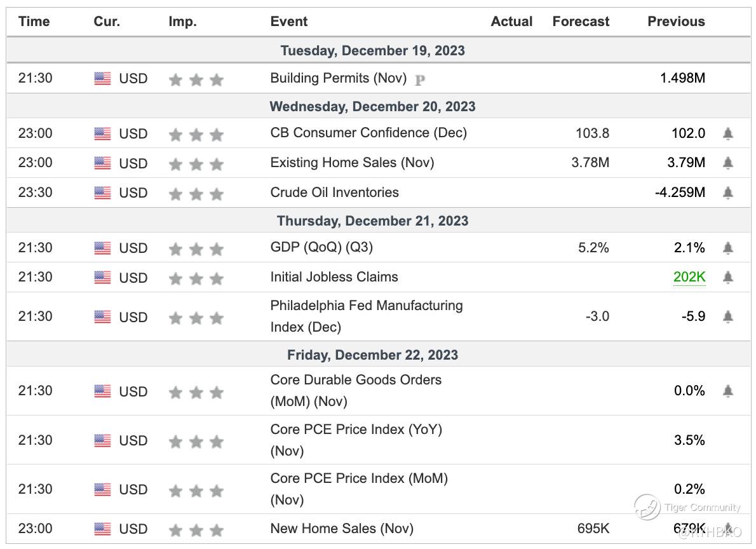Image resolution: width=756 pixels, height=549 pixels.
Task: Open New Home Sales (Nov) event
Action: coord(342,528)
